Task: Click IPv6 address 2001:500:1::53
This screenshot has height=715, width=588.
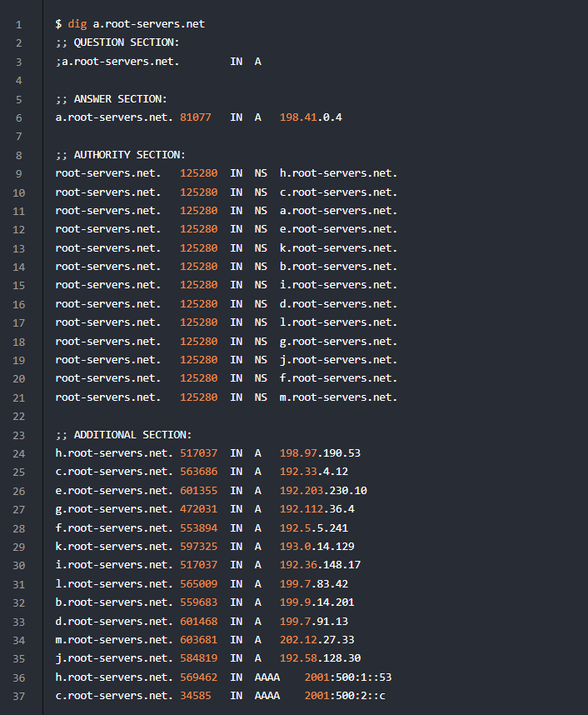Action: coord(348,677)
